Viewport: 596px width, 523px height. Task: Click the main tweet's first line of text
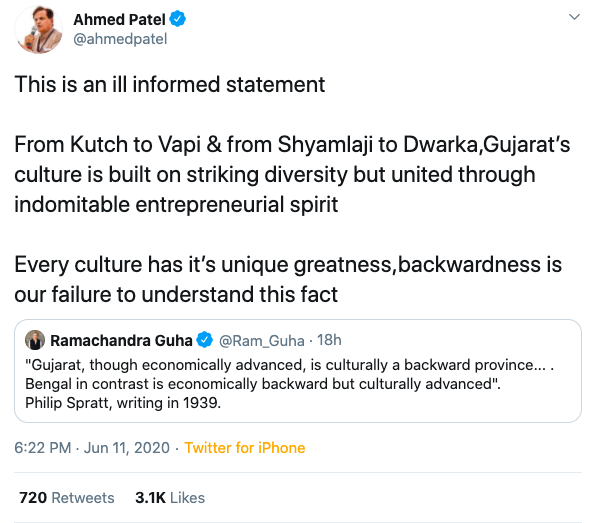(170, 84)
